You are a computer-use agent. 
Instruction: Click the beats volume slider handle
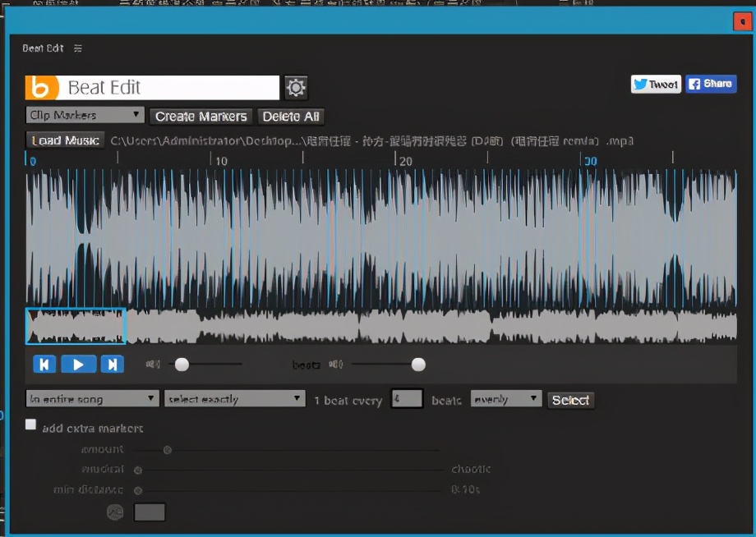(418, 365)
